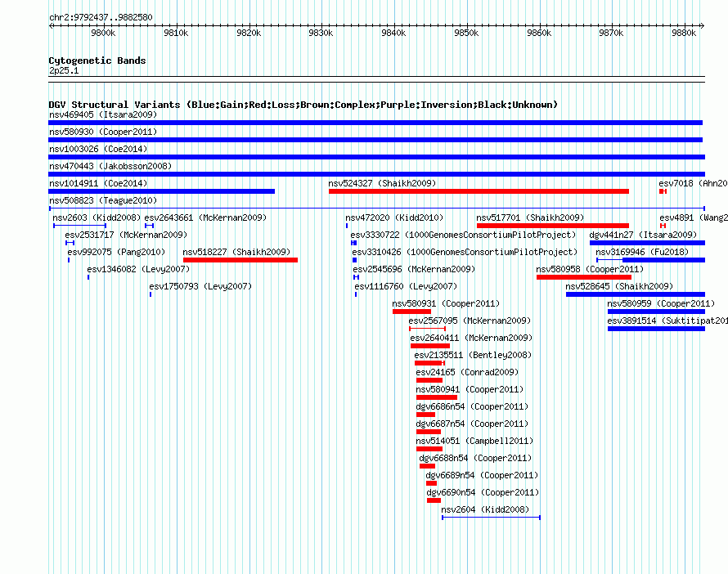The image size is (728, 574).
Task: Click esv2640411 (McKernan2009) label
Action: point(471,338)
